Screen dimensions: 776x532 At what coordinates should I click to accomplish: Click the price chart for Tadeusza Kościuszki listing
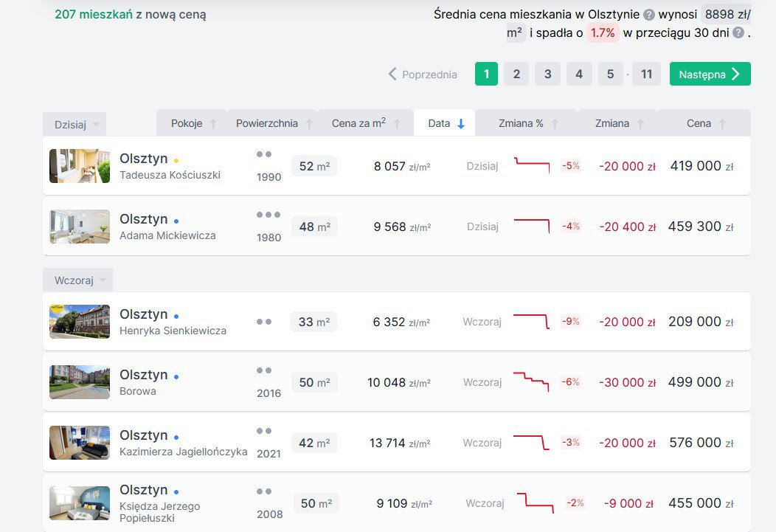[532, 165]
